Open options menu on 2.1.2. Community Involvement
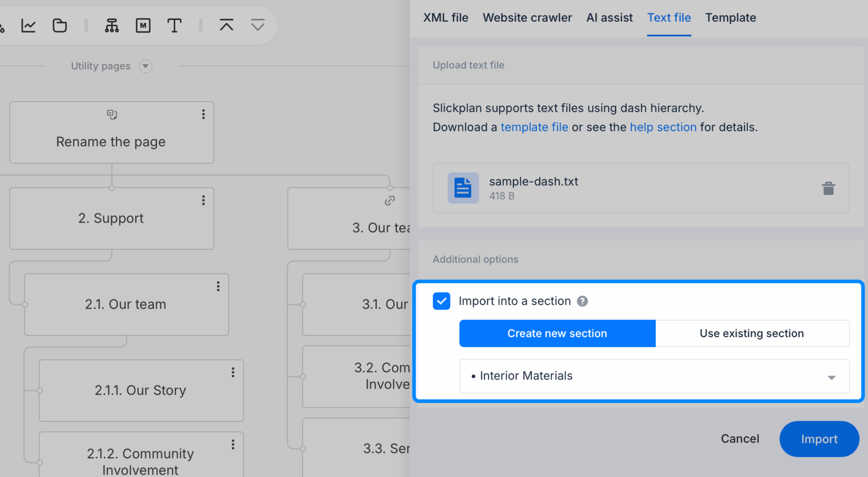The image size is (868, 477). (233, 444)
